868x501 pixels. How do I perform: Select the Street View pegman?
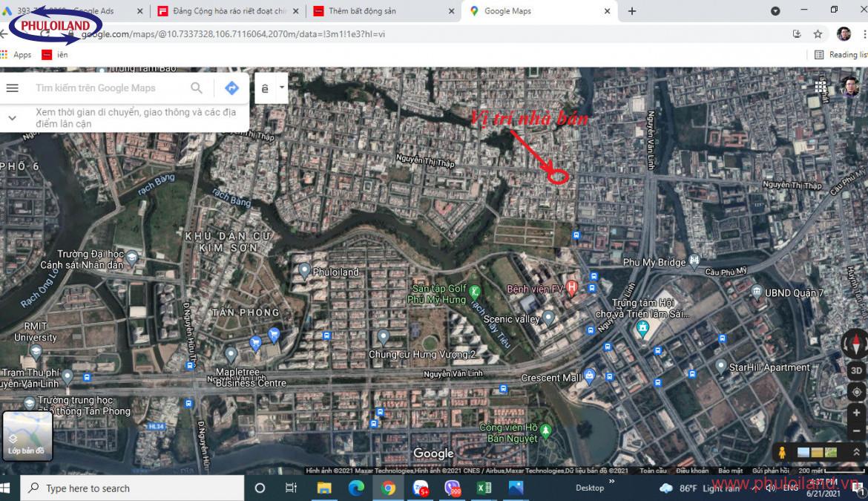[x=782, y=452]
